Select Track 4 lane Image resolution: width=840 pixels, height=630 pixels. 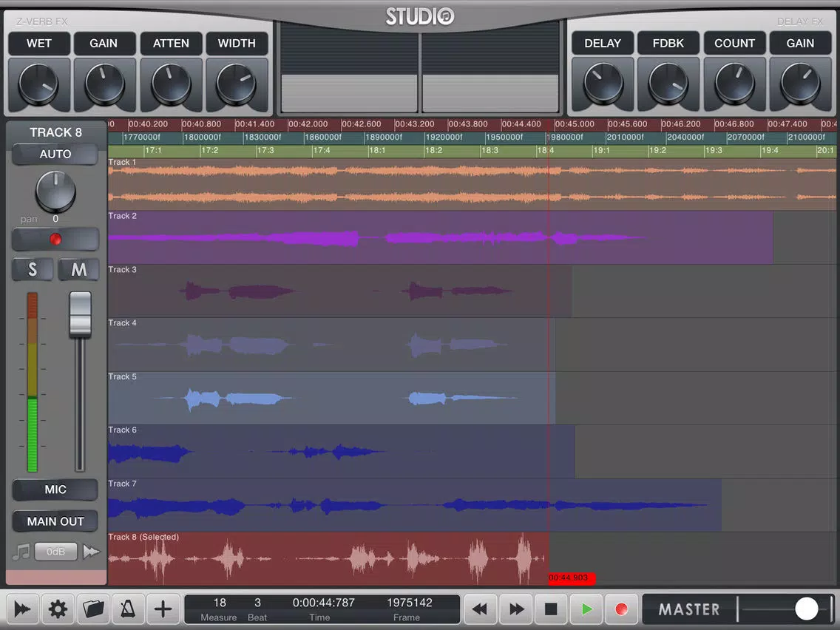pyautogui.click(x=331, y=345)
